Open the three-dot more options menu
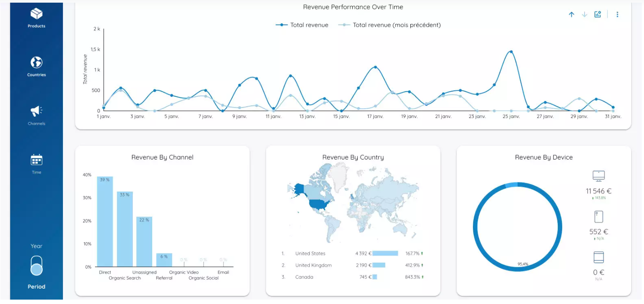Viewport: 644px width, 304px height. pyautogui.click(x=617, y=15)
